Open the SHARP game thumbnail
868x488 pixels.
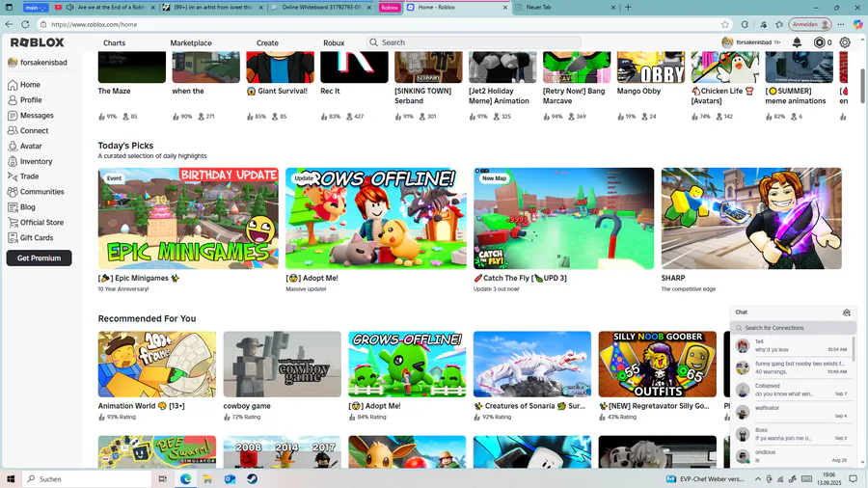[x=751, y=219]
